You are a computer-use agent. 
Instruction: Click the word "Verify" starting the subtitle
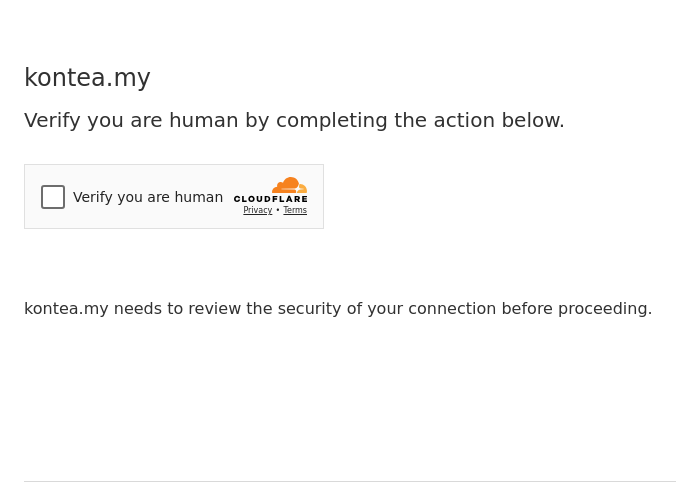pos(52,121)
